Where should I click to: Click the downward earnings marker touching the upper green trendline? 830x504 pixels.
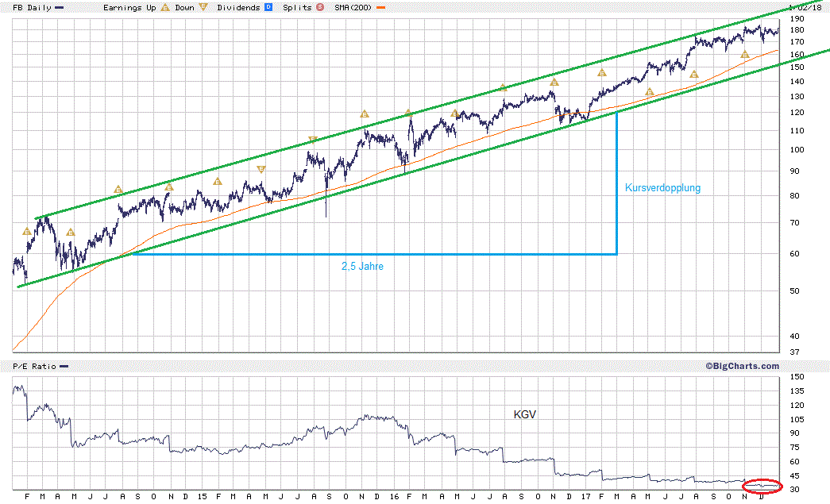(313, 140)
